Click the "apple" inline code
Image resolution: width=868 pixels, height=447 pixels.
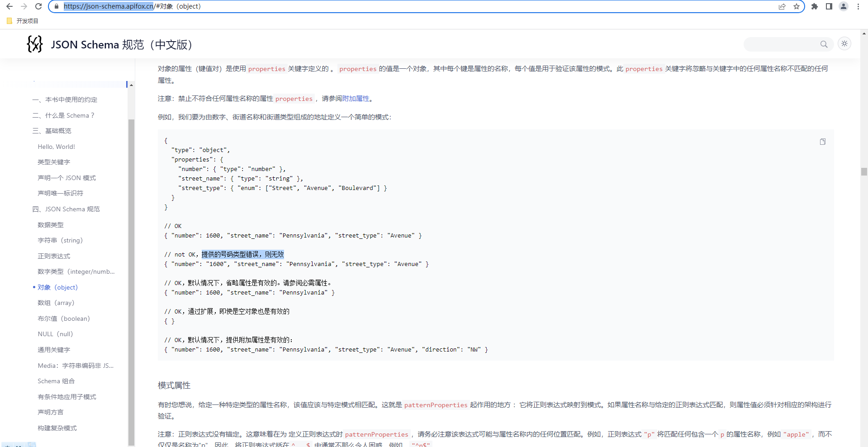(796, 434)
